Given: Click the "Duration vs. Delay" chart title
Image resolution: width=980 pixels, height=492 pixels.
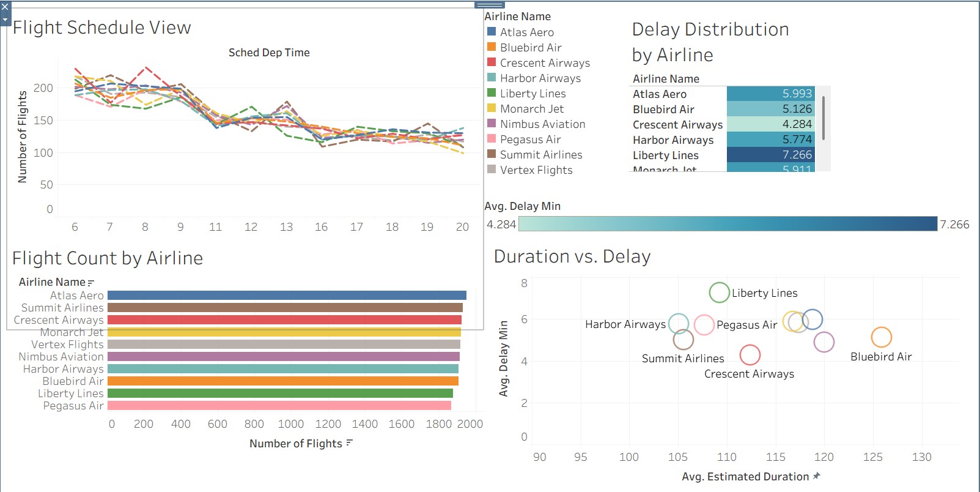Looking at the screenshot, I should [572, 256].
